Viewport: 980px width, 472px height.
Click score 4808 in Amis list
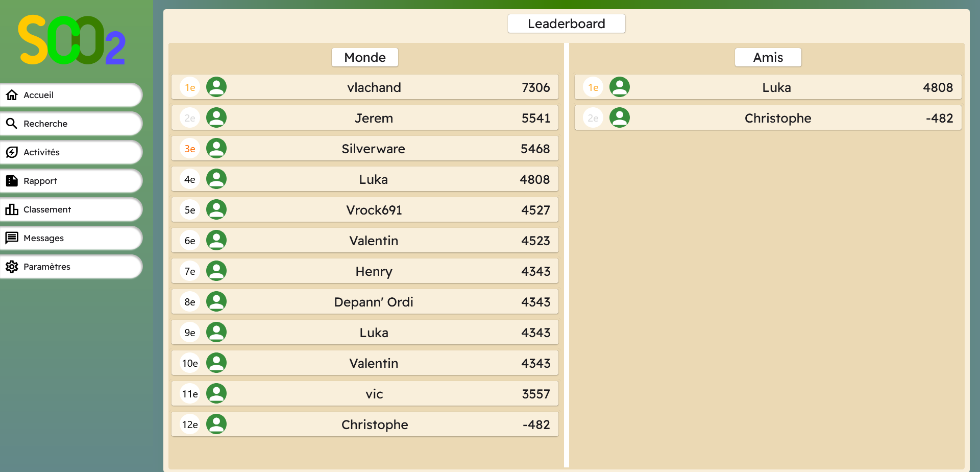click(938, 87)
